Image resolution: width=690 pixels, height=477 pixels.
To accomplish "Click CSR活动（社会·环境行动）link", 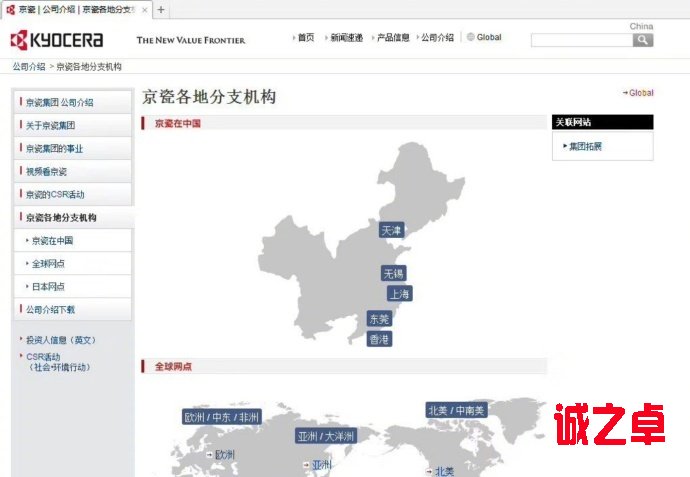I will point(58,362).
